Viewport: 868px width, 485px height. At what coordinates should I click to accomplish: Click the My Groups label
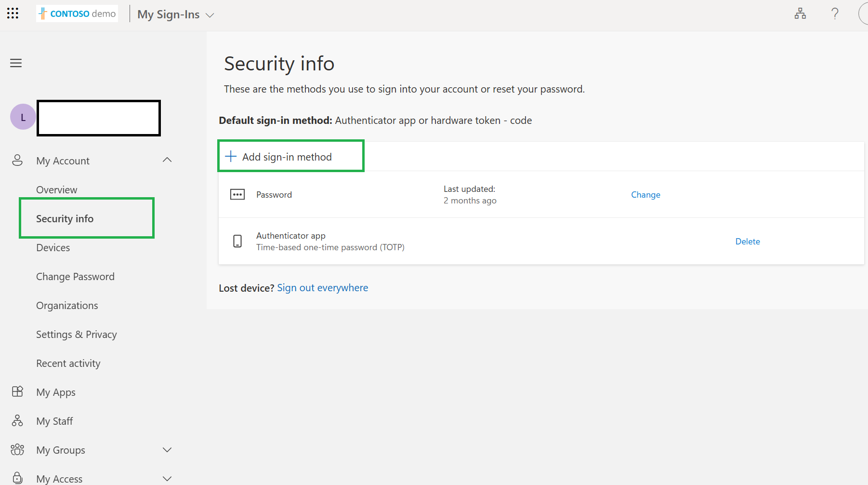61,450
